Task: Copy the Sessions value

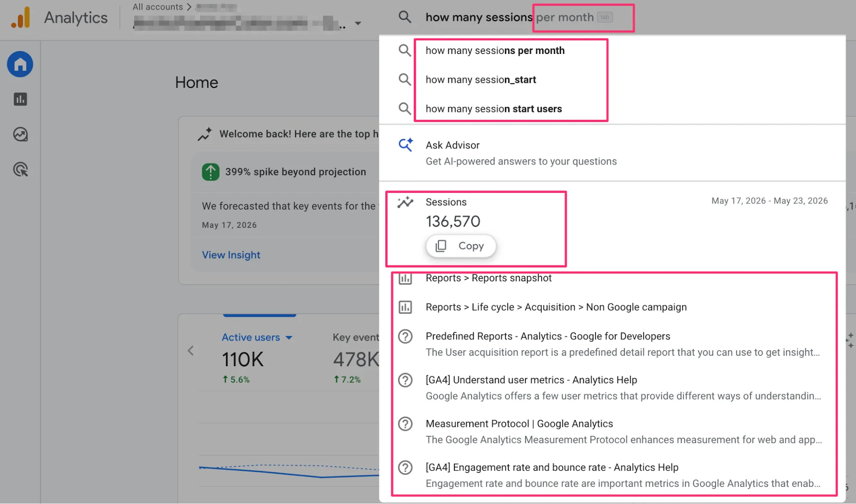Action: 461,246
